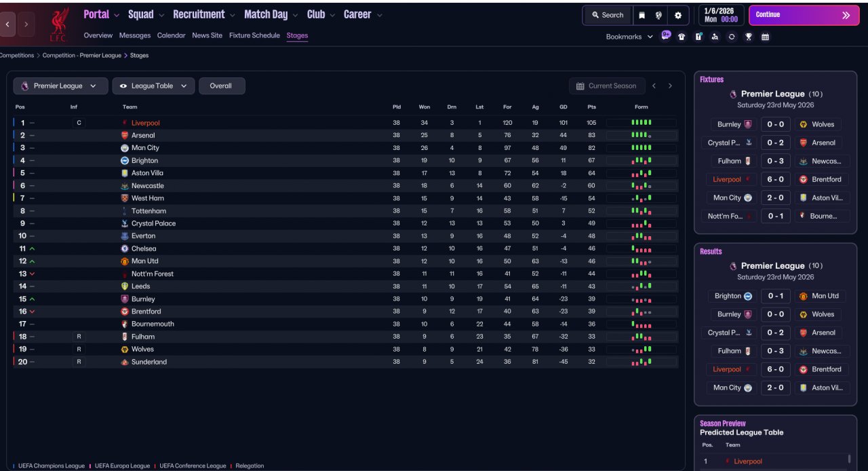The image size is (868, 471).
Task: Click the Wolves badge in league table
Action: [124, 350]
